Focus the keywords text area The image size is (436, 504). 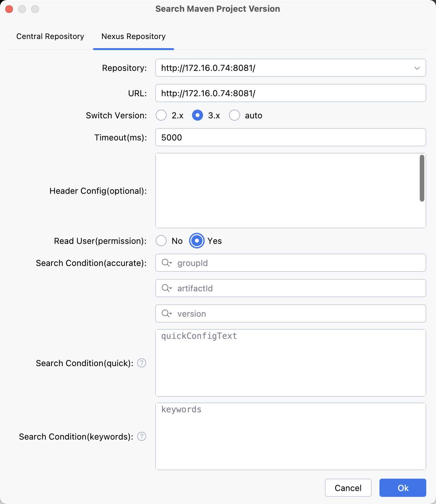pyautogui.click(x=290, y=436)
